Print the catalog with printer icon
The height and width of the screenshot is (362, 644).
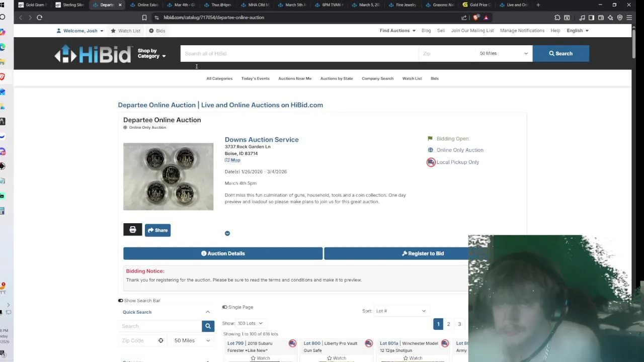(x=133, y=230)
